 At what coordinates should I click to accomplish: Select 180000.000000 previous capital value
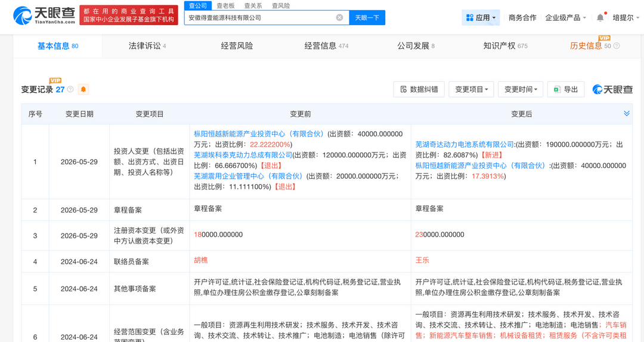coord(218,234)
